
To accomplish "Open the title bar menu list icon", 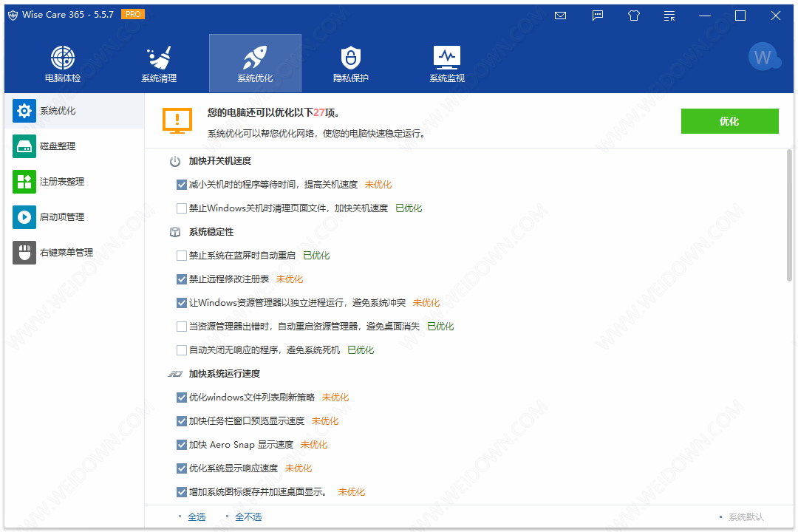I will tap(669, 16).
